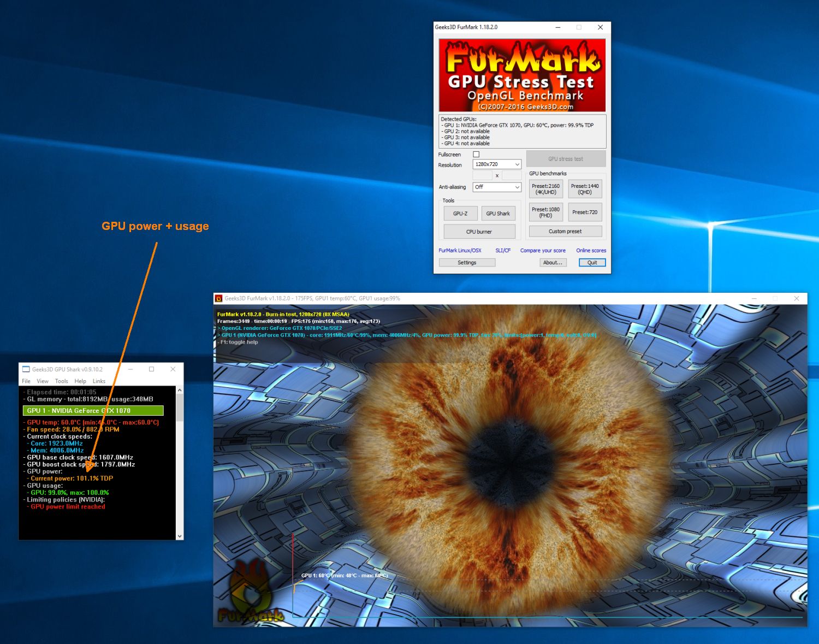Click the Mem: 4006.0MHz clock line
This screenshot has height=644, width=819.
click(57, 451)
